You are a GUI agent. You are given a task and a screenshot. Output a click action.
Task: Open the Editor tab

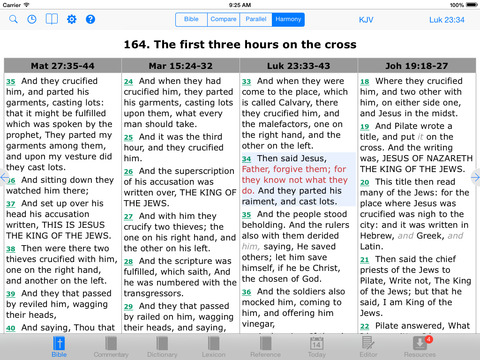point(368,347)
